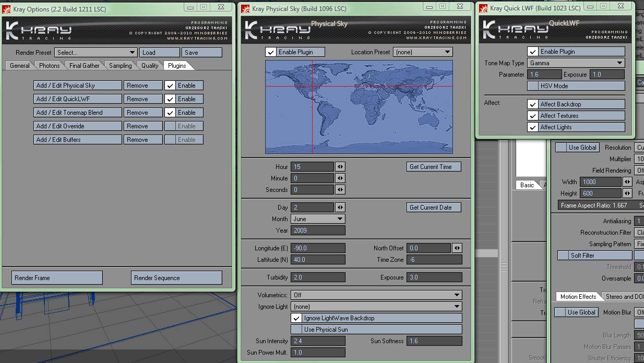Click the Day stepper arrows
The width and height of the screenshot is (644, 363).
[340, 208]
